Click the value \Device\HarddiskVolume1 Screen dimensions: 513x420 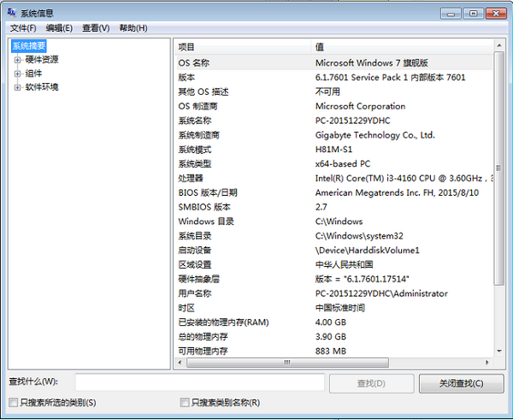[x=367, y=251]
